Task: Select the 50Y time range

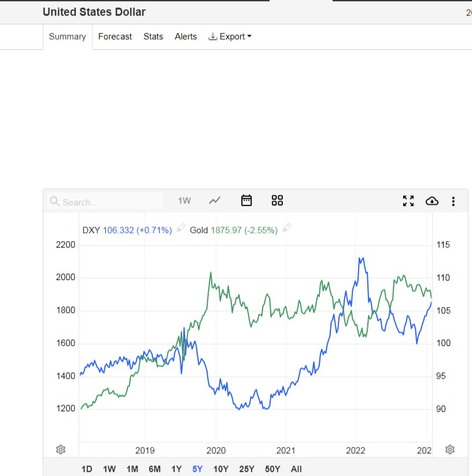Action: tap(272, 469)
